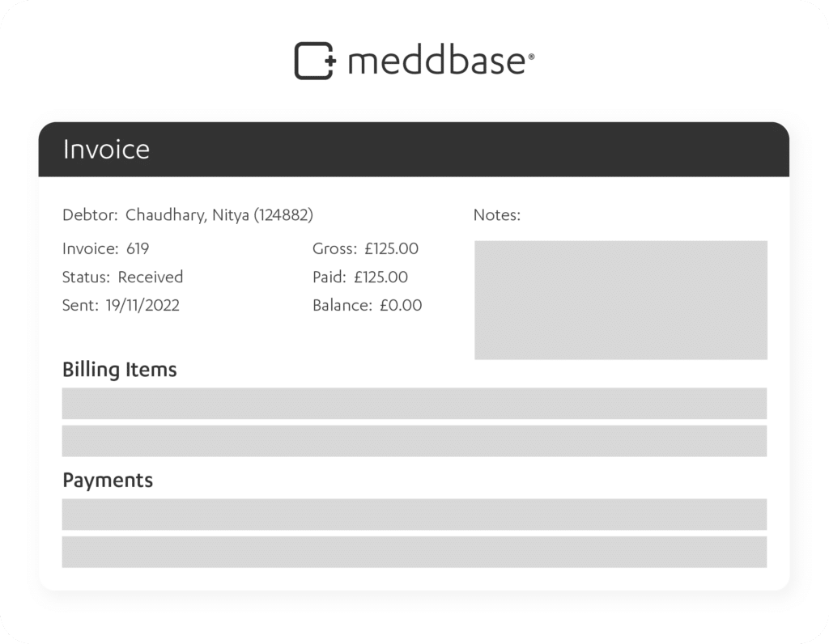
Task: Click inside the Notes text area
Action: coord(621,300)
